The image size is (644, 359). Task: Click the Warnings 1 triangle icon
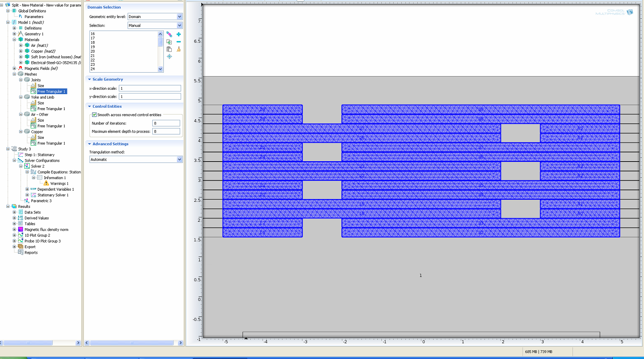click(46, 183)
